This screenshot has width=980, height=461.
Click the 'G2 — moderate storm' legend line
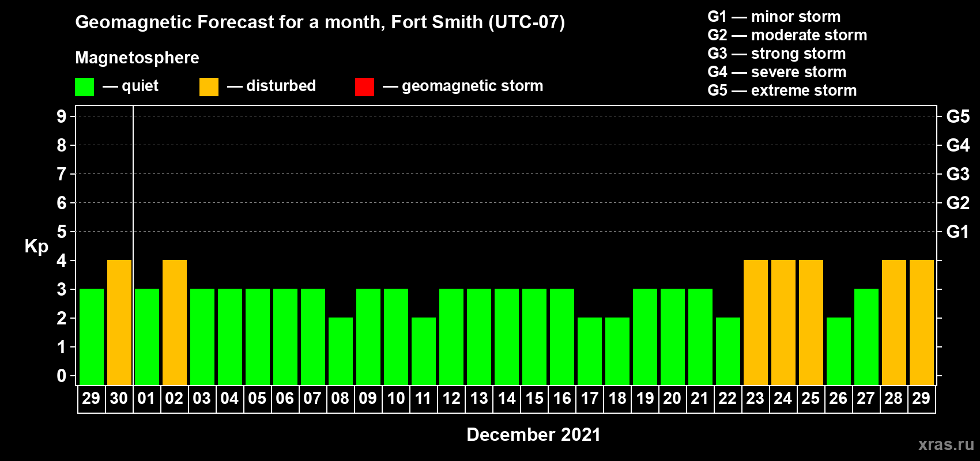coord(787,35)
